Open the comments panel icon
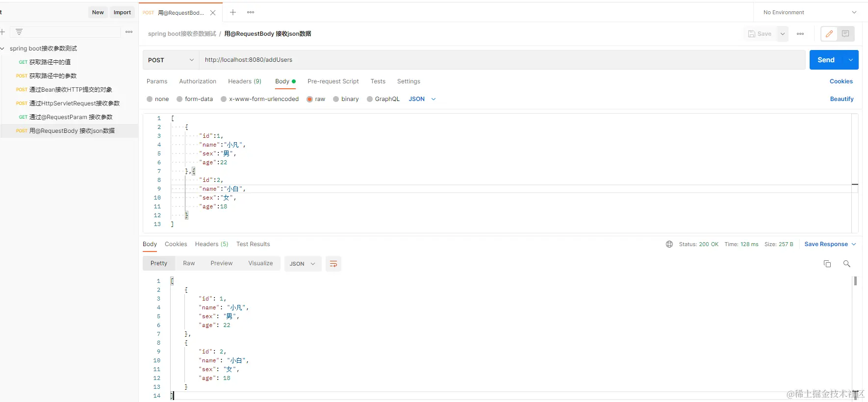 coord(845,34)
